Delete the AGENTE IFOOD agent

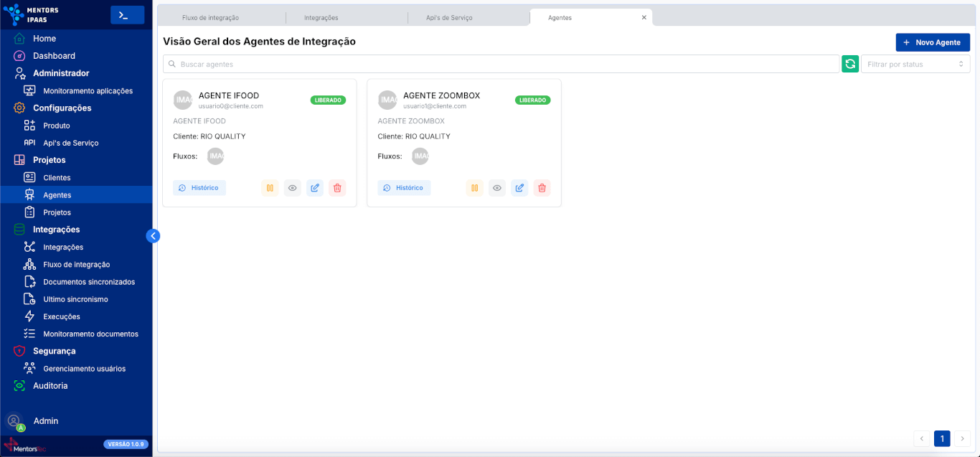pos(336,188)
